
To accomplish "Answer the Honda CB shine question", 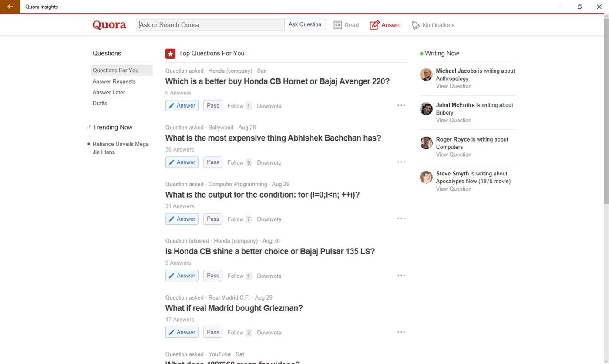I will click(x=182, y=275).
